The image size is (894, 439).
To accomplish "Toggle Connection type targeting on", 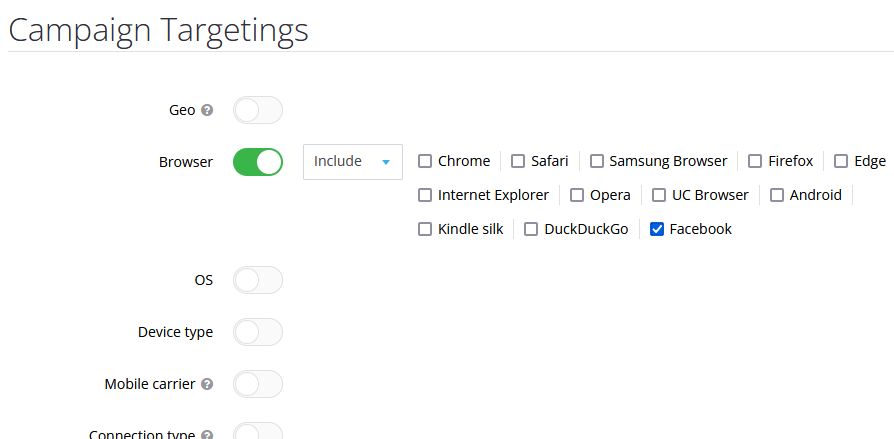I will click(258, 431).
